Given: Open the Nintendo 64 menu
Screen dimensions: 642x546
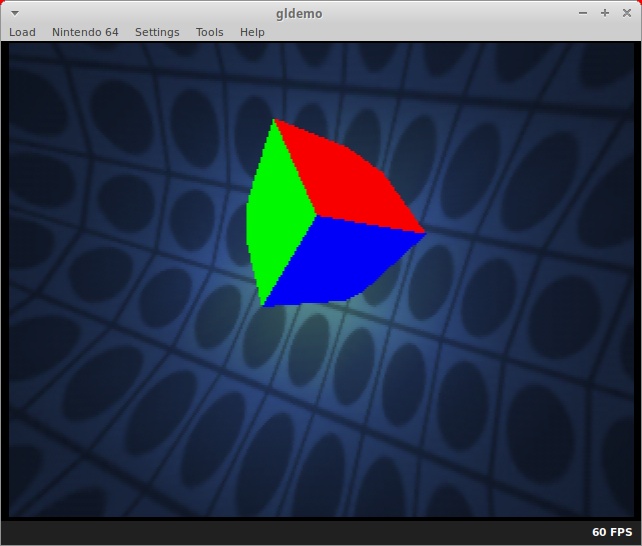Looking at the screenshot, I should (x=85, y=32).
